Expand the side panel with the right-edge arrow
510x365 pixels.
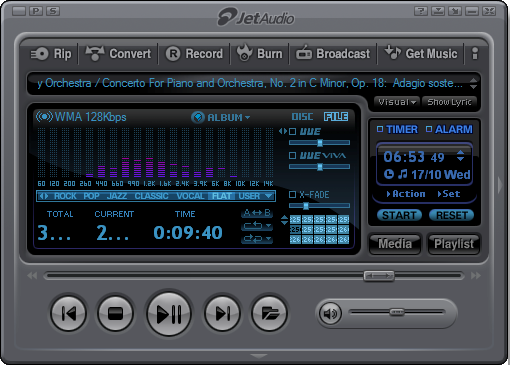[500, 185]
